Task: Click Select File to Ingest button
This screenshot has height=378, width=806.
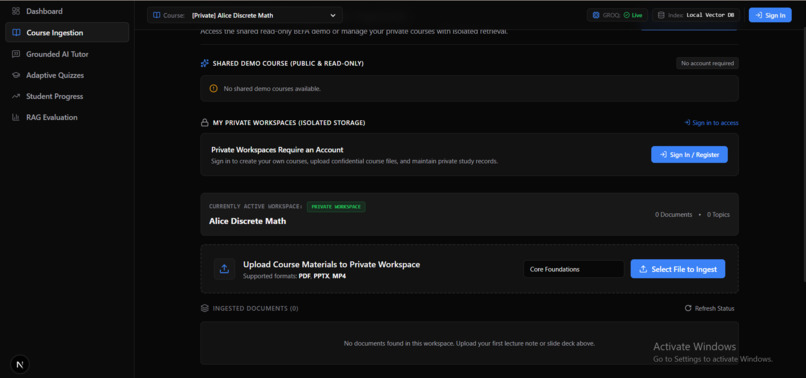Action: pos(677,269)
